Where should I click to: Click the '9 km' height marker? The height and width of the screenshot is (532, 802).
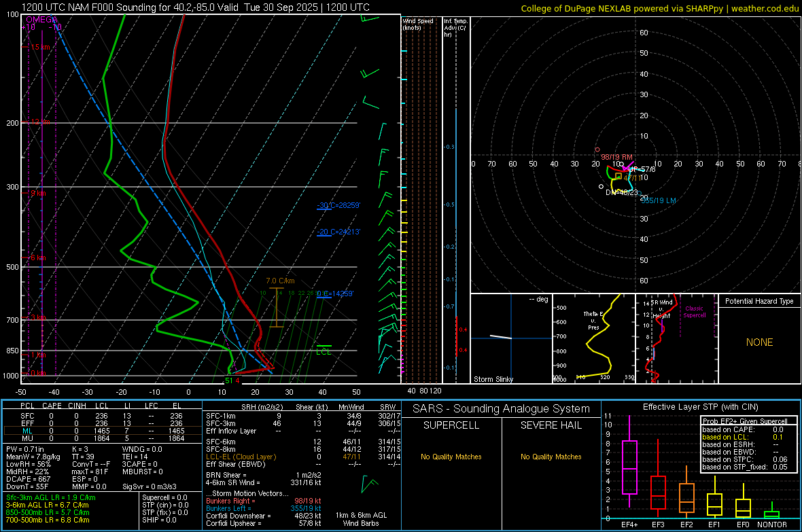coord(38,194)
